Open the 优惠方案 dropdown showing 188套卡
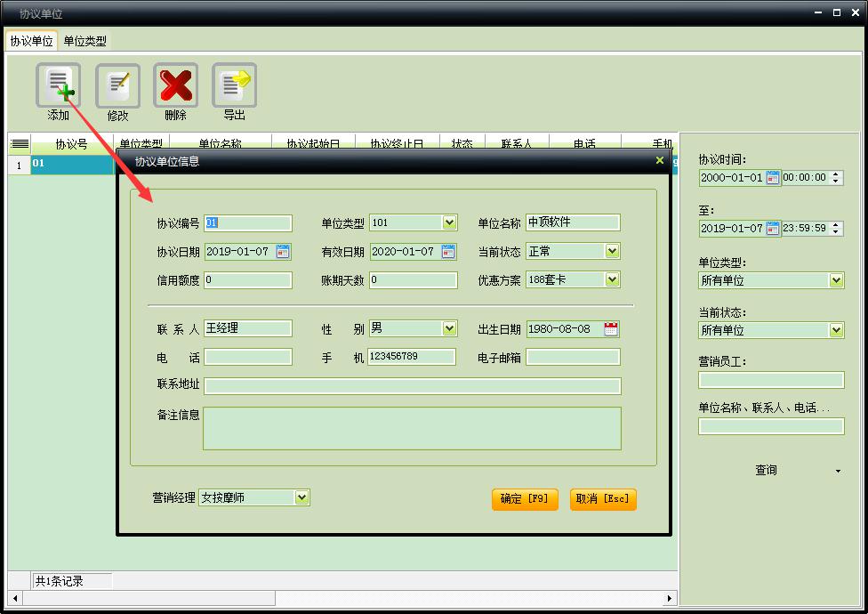Image resolution: width=868 pixels, height=614 pixels. tap(612, 279)
